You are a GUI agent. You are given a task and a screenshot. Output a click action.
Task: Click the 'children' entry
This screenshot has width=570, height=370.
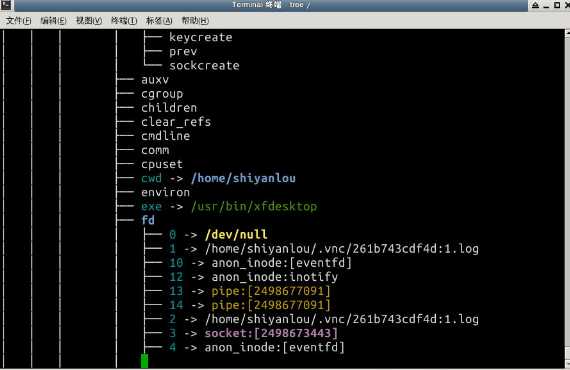(169, 108)
